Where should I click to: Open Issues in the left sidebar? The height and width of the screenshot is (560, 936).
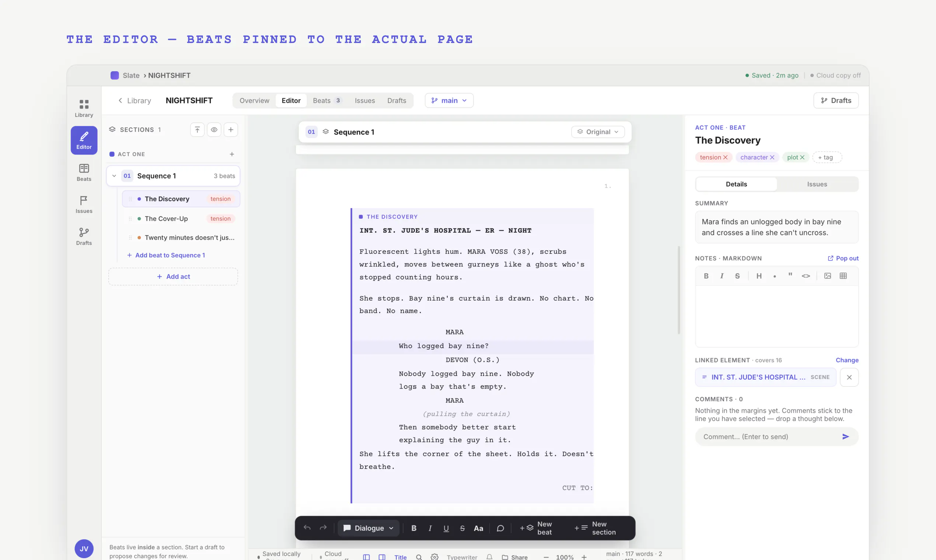coord(84,204)
